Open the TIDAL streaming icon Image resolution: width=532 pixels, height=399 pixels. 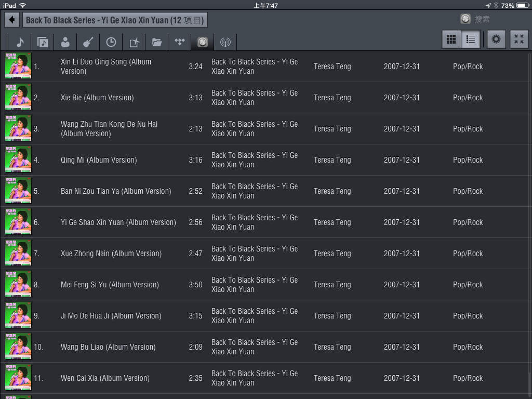click(180, 42)
